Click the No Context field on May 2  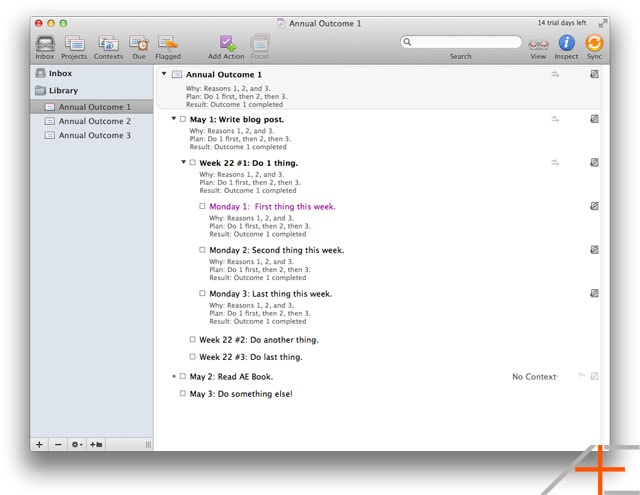tap(534, 377)
